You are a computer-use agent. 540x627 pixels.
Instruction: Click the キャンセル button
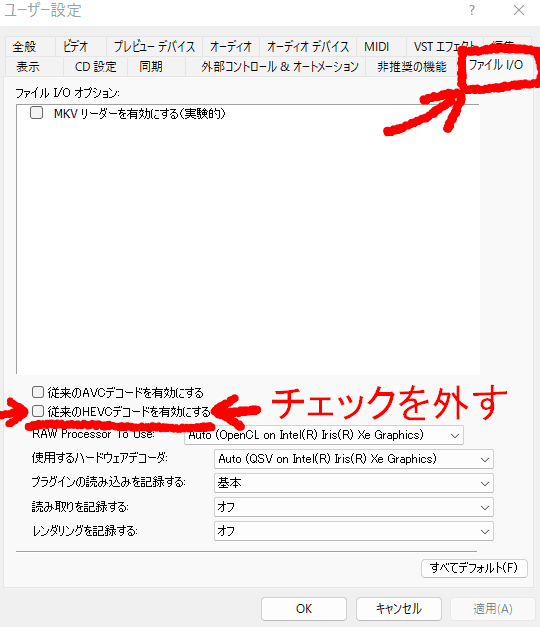[x=399, y=609]
